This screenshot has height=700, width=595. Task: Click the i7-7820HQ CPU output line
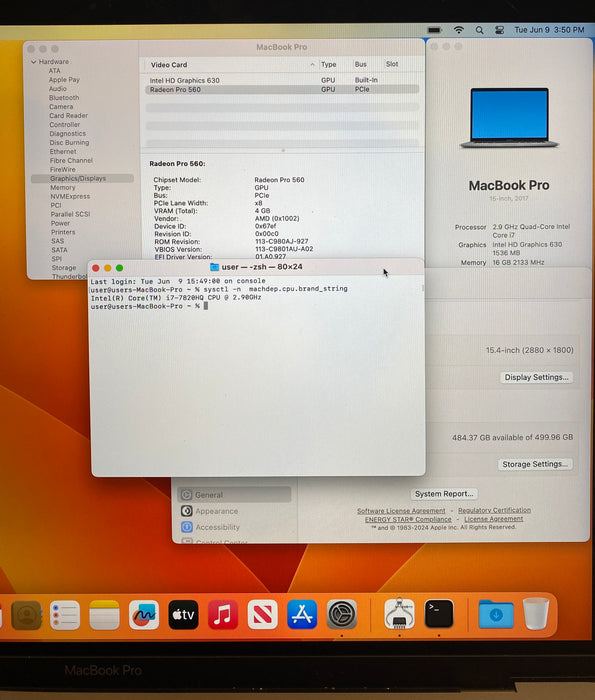[176, 297]
